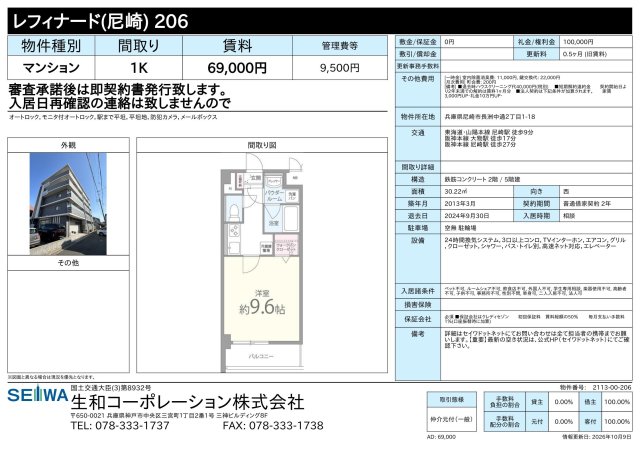Select the deposit value 0円
The height and width of the screenshot is (452, 640).
point(449,42)
